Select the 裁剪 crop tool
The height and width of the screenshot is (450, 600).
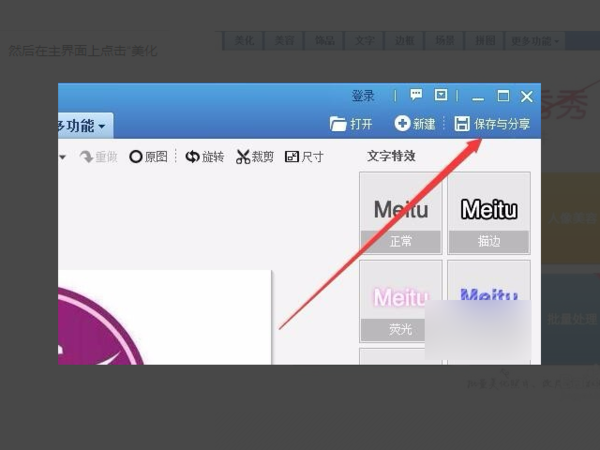point(255,157)
